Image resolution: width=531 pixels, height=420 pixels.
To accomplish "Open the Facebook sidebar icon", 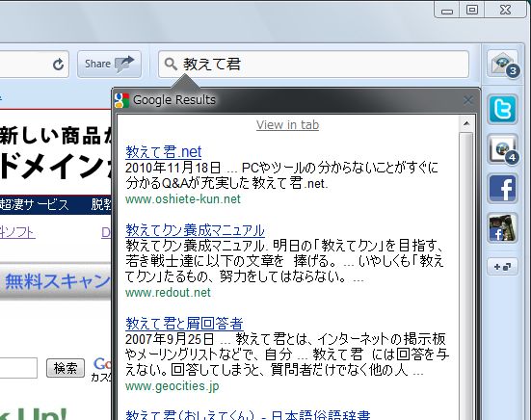I will (502, 188).
